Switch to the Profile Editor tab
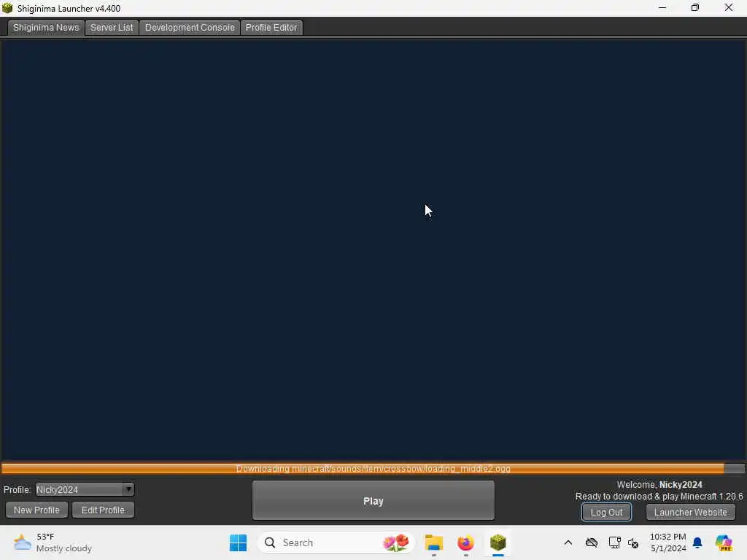This screenshot has width=747, height=560. (271, 28)
